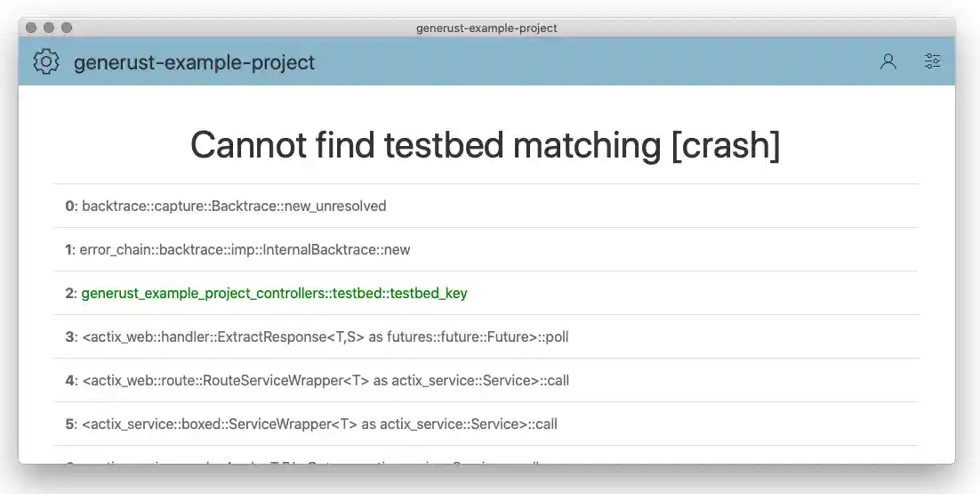Click bold frame number 5
The image size is (980, 494).
pyautogui.click(x=69, y=425)
